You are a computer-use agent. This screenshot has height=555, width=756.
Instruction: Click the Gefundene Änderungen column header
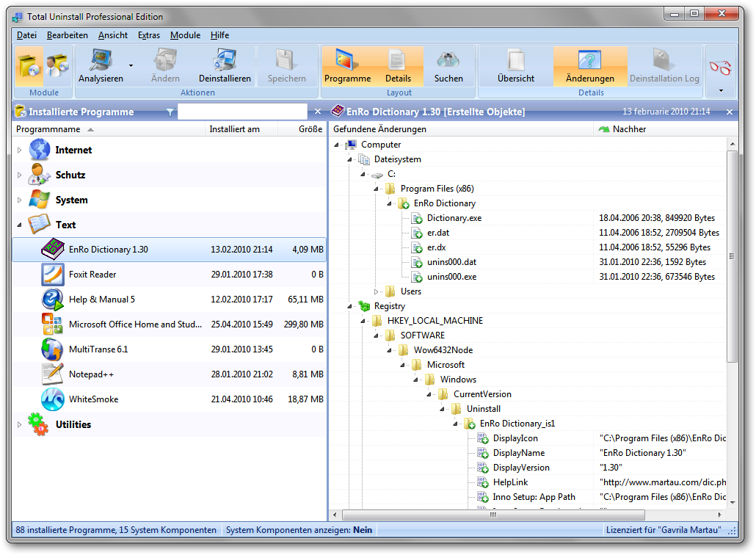(462, 129)
